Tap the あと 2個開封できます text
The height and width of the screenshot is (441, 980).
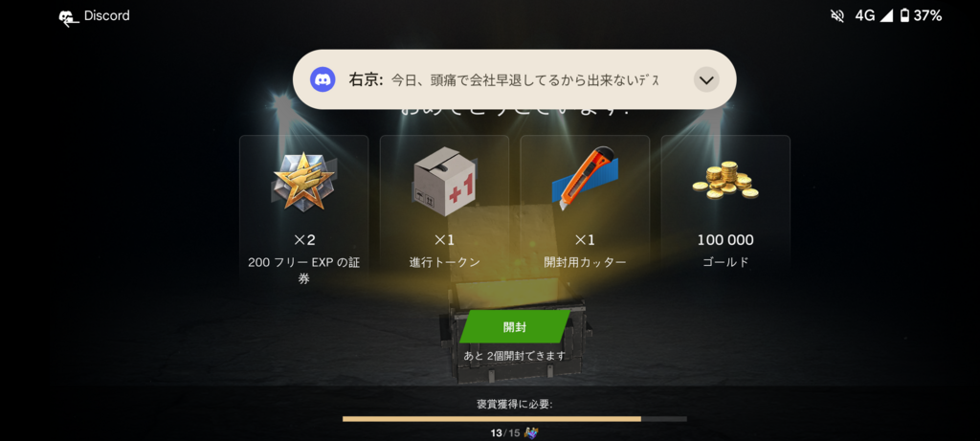click(x=514, y=356)
